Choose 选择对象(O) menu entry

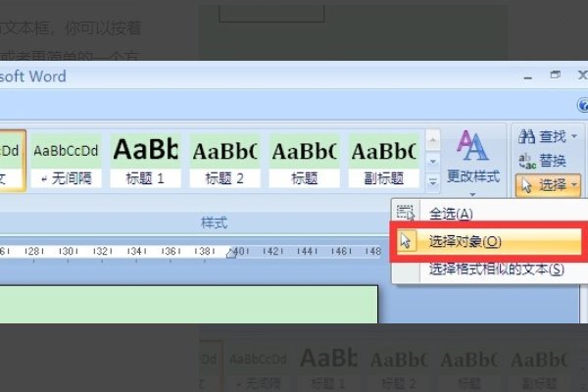point(489,241)
